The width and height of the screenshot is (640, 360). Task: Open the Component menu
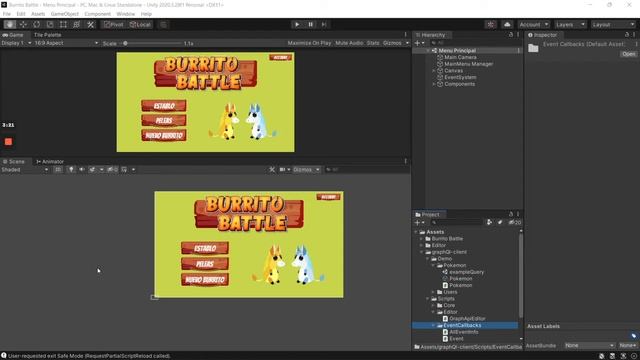pyautogui.click(x=98, y=14)
